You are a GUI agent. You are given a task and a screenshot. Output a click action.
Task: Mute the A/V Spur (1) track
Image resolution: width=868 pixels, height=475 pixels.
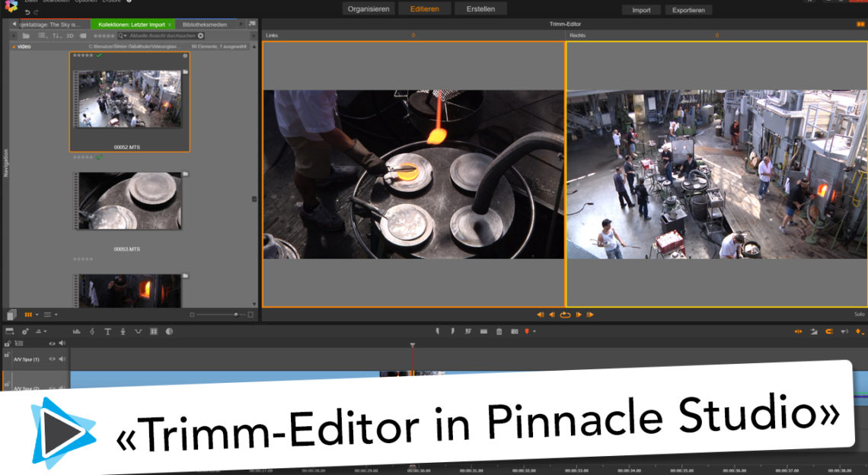pos(62,359)
